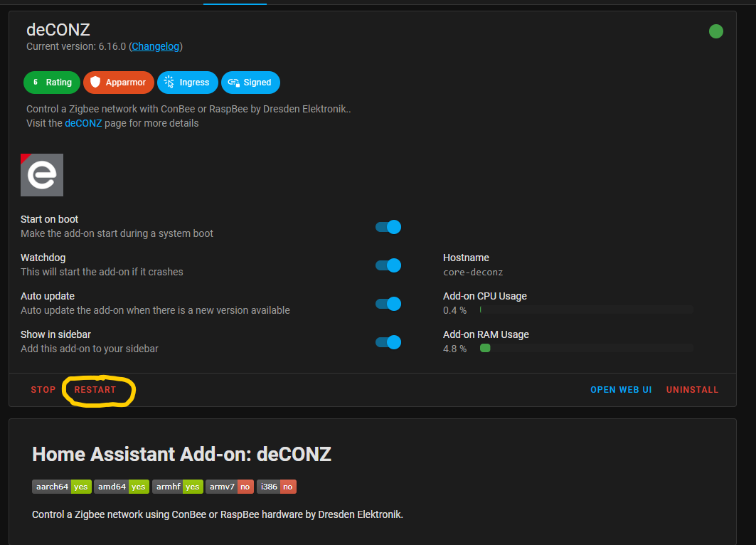Click the i386 no architecture badge
The width and height of the screenshot is (756, 545).
[x=277, y=487]
